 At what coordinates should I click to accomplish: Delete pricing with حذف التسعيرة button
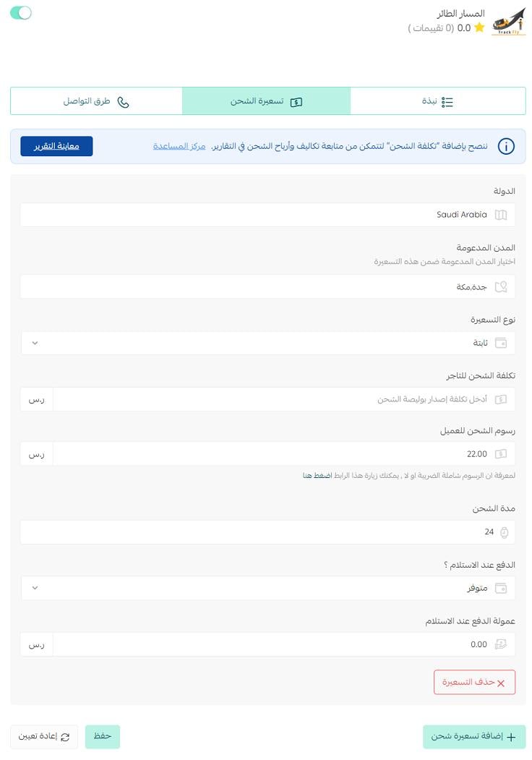[x=474, y=682]
